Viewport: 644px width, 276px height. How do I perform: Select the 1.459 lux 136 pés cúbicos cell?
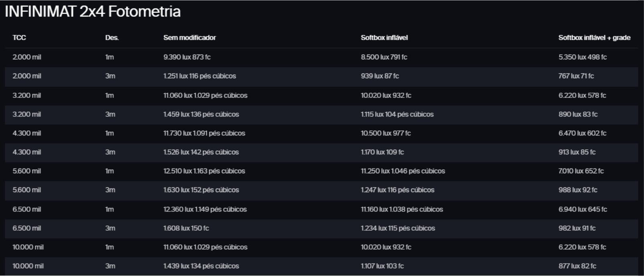[x=201, y=114]
